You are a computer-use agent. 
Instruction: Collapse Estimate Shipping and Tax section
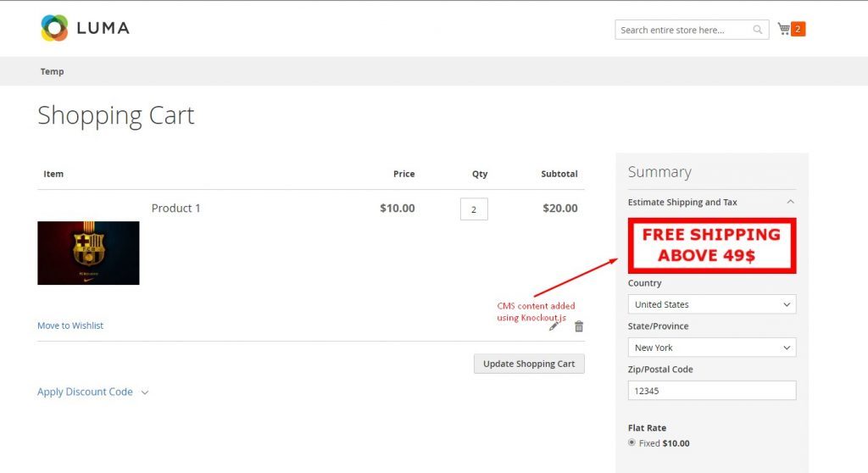coord(712,202)
